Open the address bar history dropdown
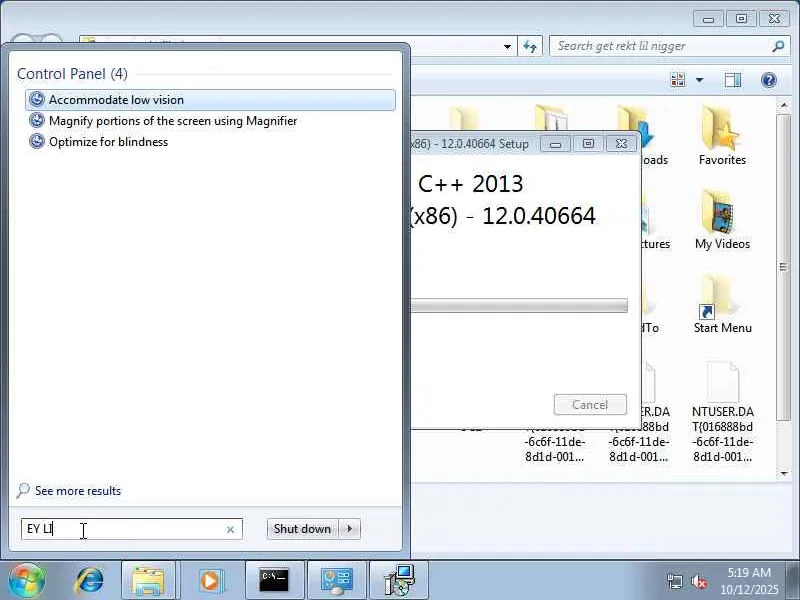 coord(507,46)
